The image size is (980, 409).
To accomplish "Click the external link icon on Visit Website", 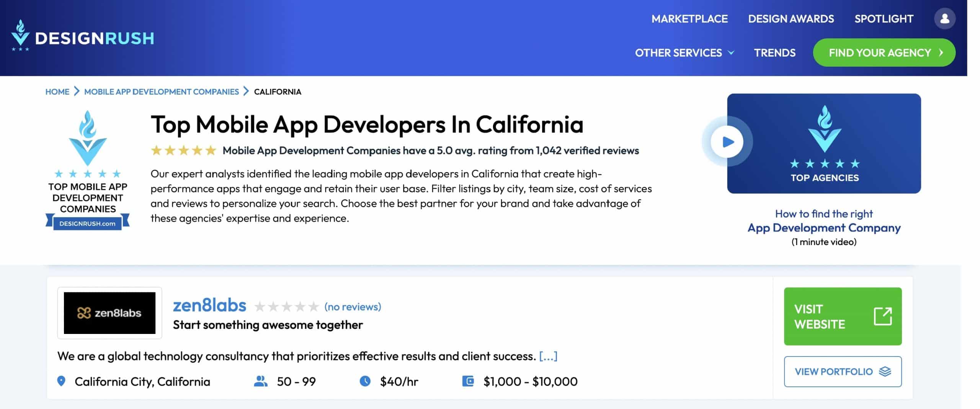I will tap(883, 316).
